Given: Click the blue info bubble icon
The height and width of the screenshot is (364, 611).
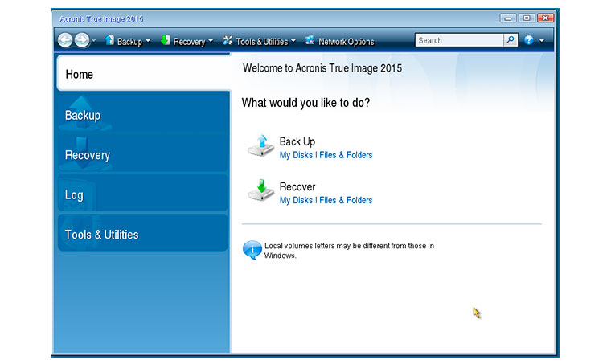Looking at the screenshot, I should [252, 250].
